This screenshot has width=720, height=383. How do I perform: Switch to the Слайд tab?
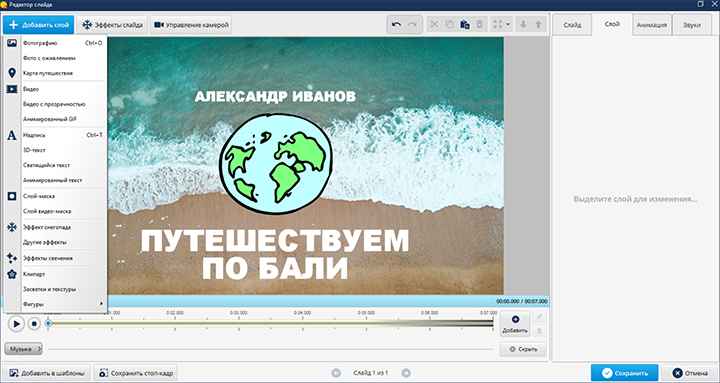[572, 25]
